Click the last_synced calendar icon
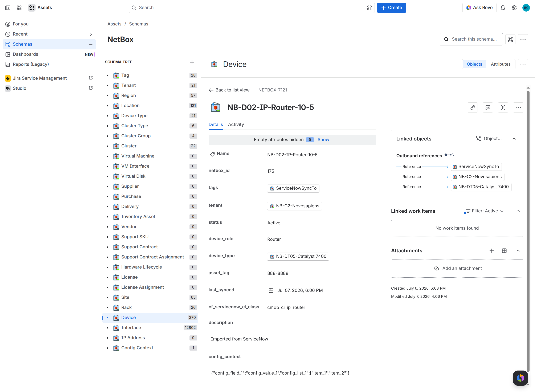This screenshot has height=392, width=535. (271, 291)
